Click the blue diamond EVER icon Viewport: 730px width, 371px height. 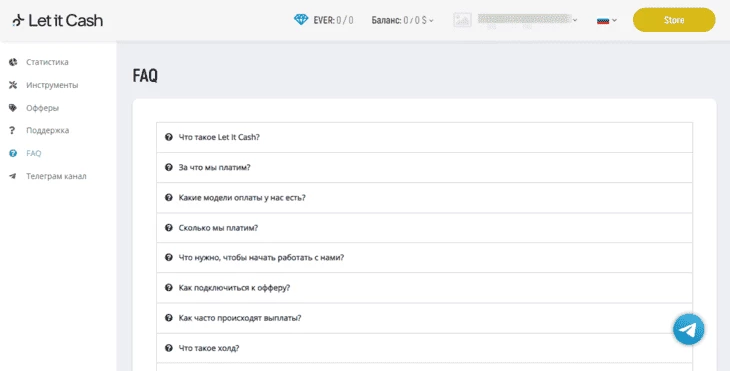301,20
